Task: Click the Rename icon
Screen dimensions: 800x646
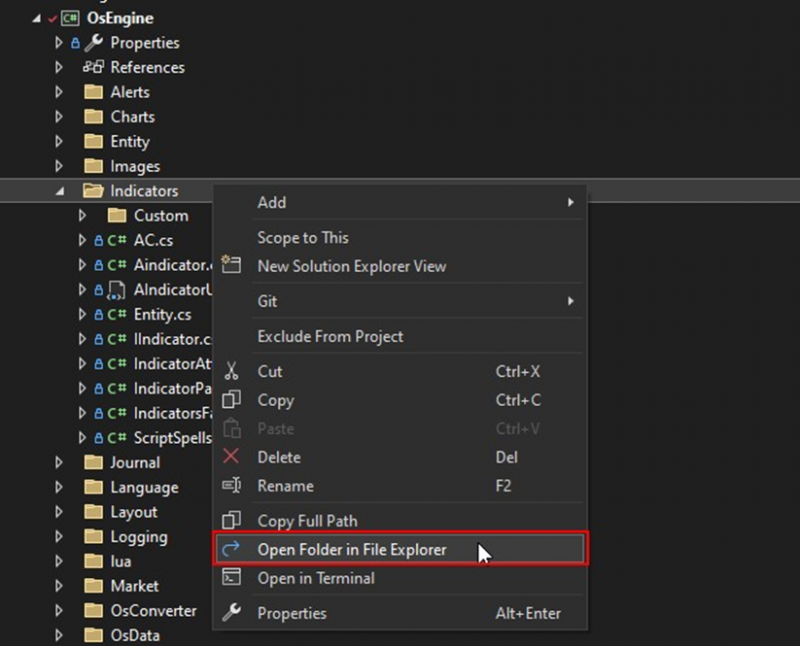Action: 232,485
